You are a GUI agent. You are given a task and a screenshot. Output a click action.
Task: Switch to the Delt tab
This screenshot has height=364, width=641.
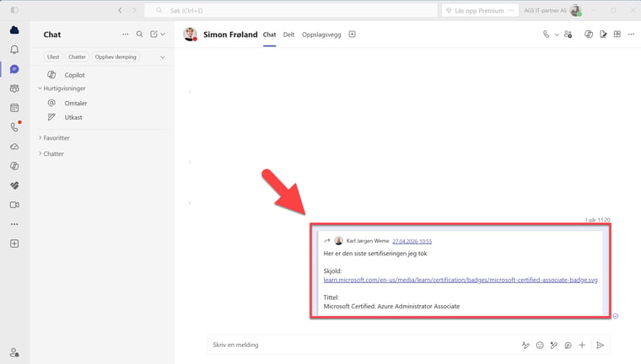coord(288,35)
